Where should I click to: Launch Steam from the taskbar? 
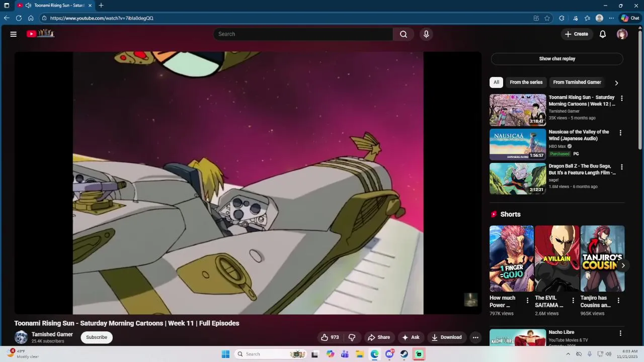pyautogui.click(x=404, y=354)
